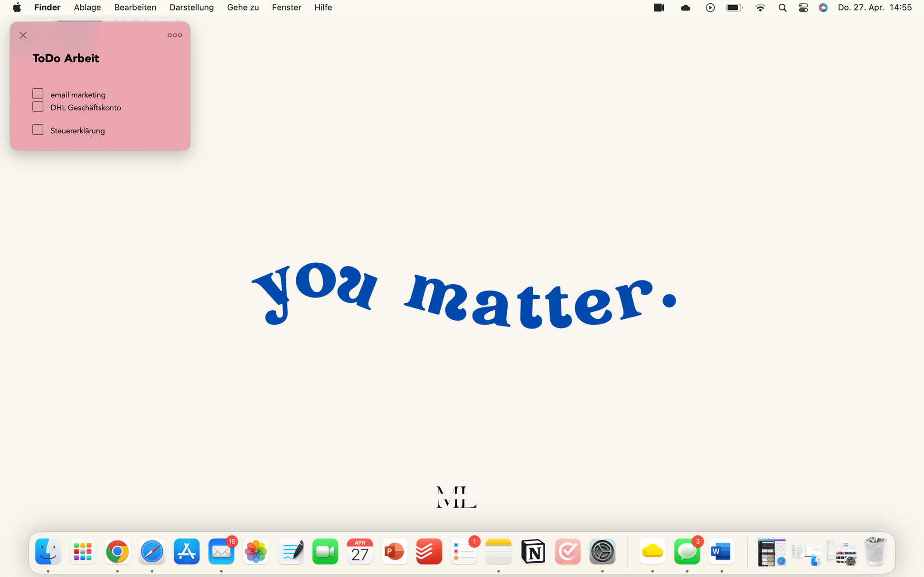The width and height of the screenshot is (924, 577).
Task: Open the three-dot menu of the note
Action: pos(175,35)
